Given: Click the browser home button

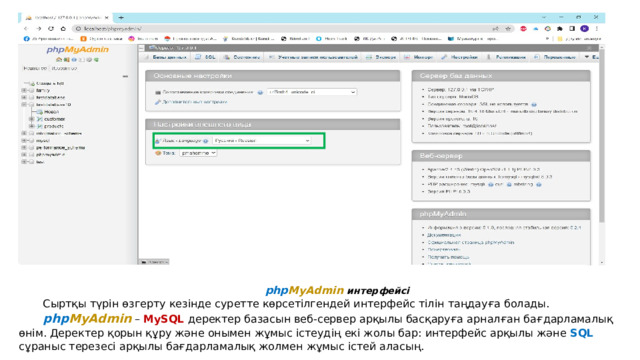Looking at the screenshot, I should point(63,29).
